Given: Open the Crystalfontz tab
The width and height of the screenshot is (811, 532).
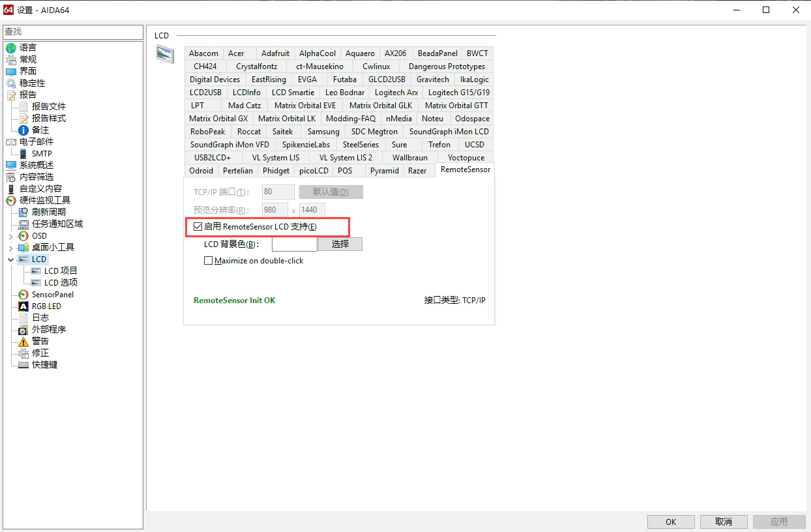Looking at the screenshot, I should (x=257, y=66).
